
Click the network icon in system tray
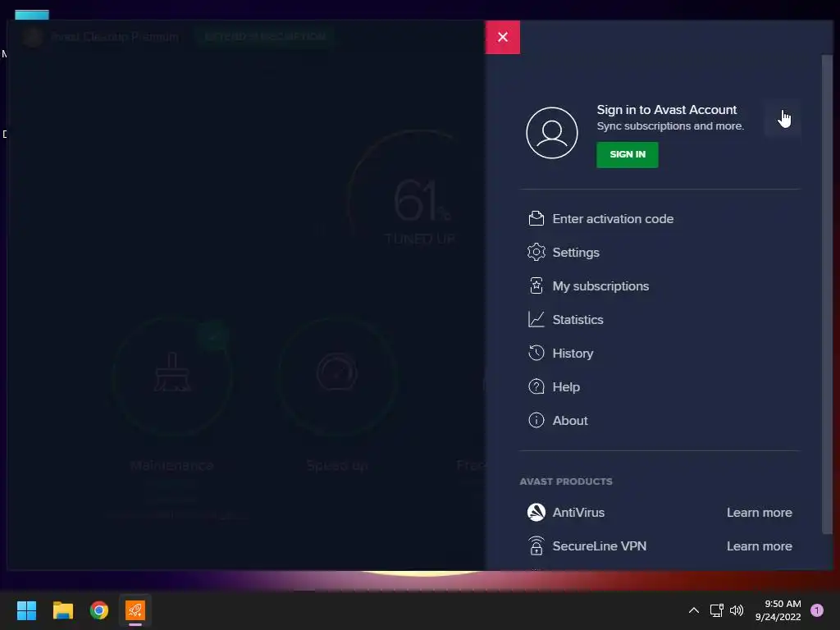716,610
